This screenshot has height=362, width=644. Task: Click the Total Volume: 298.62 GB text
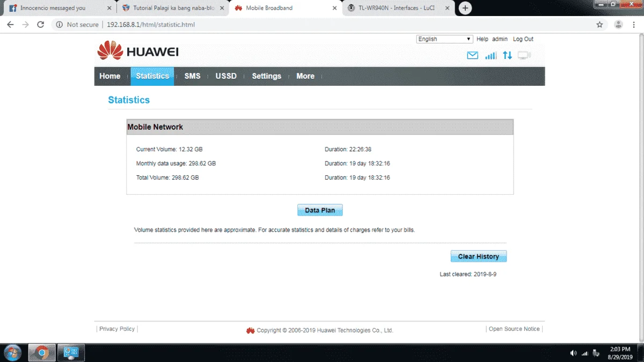tap(167, 178)
